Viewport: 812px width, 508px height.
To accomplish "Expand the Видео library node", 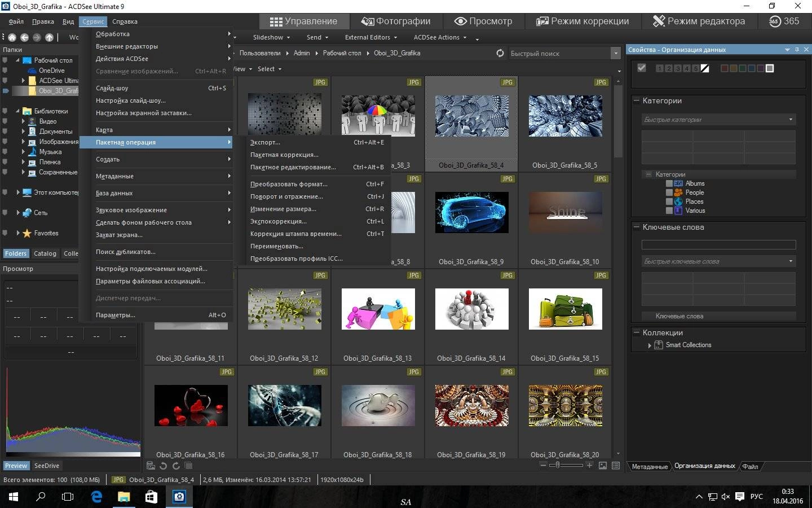I will tap(23, 121).
